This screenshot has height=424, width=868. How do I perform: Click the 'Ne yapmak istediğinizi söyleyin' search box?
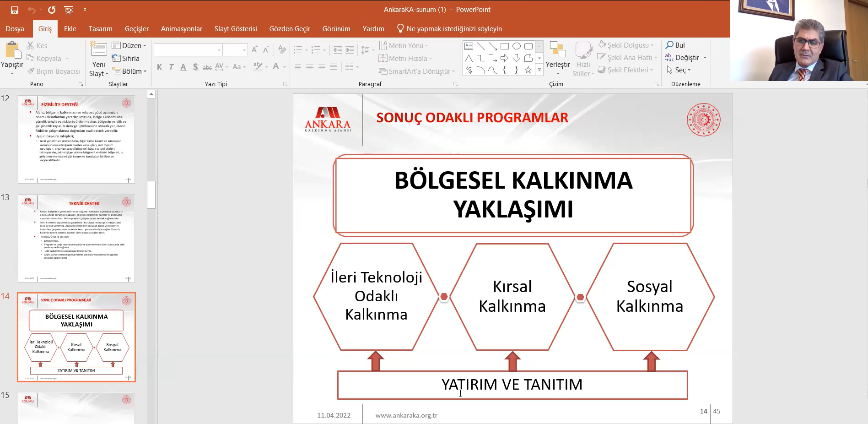(x=449, y=29)
